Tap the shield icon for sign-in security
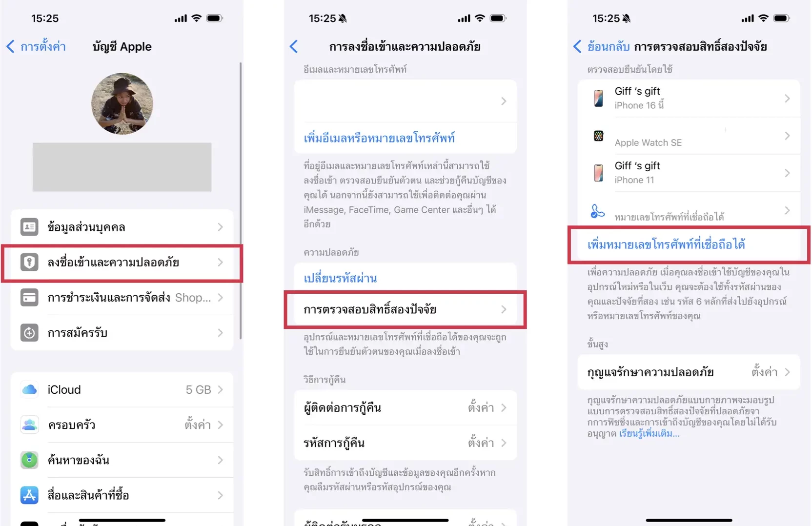The width and height of the screenshot is (812, 526). tap(29, 262)
